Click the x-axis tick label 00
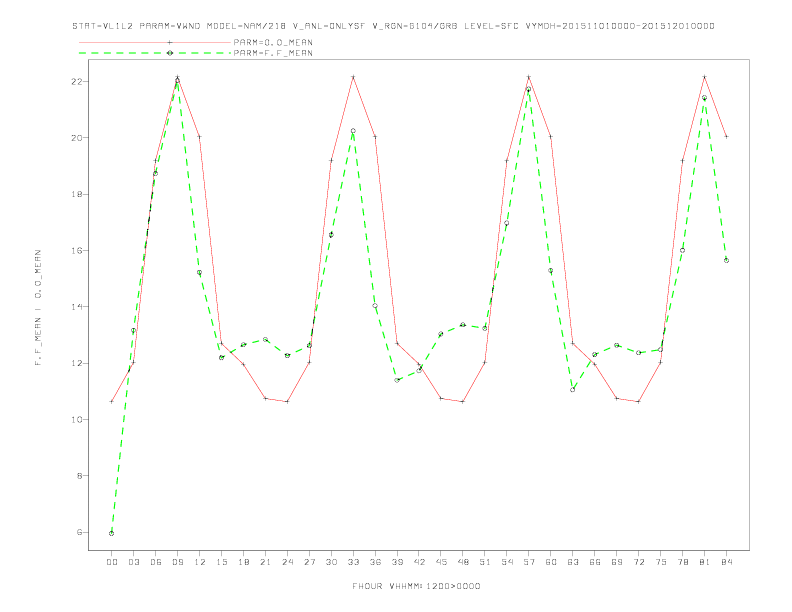 click(112, 562)
